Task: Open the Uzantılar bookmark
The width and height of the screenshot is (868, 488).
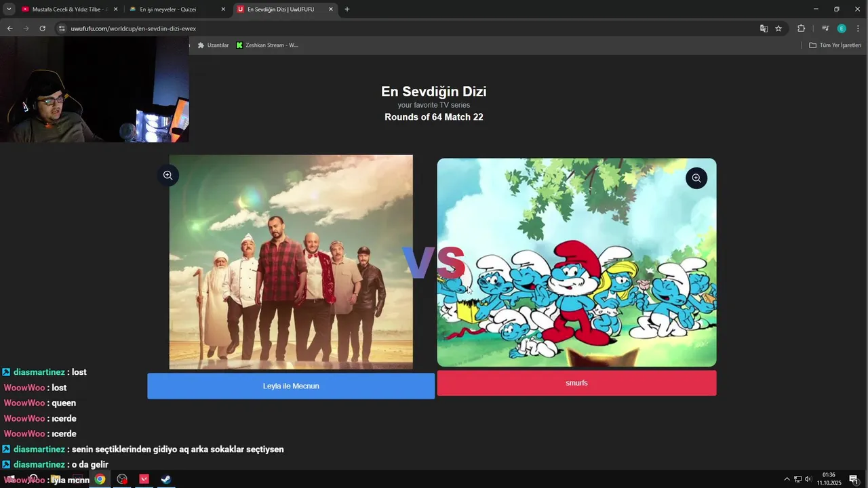Action: click(x=213, y=45)
